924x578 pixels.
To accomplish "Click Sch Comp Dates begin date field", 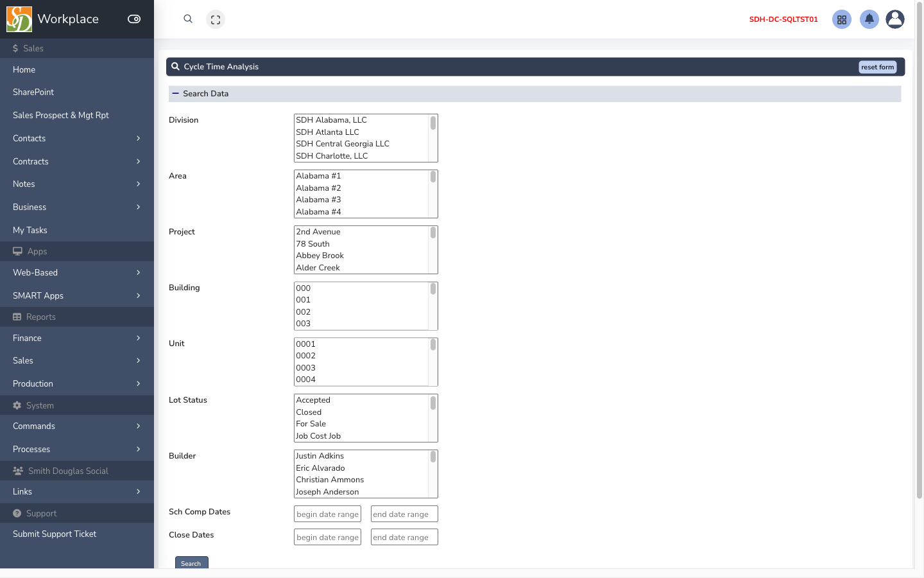I will (327, 514).
